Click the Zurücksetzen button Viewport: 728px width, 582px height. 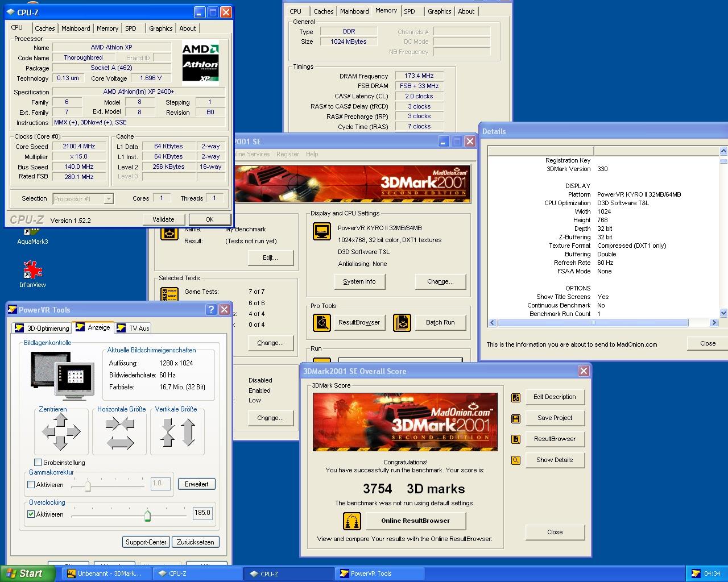tap(195, 542)
